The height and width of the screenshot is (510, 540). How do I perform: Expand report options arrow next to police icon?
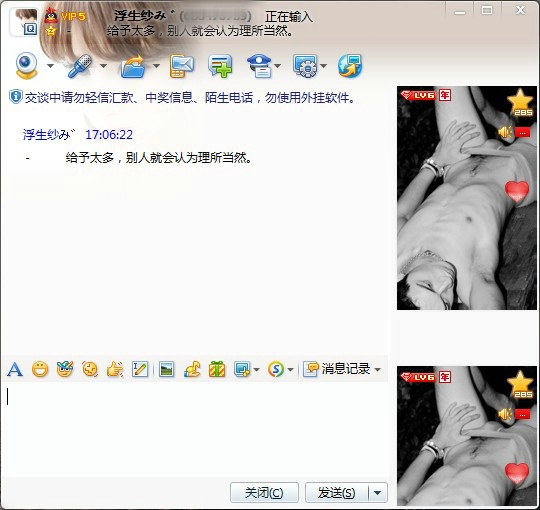click(277, 66)
